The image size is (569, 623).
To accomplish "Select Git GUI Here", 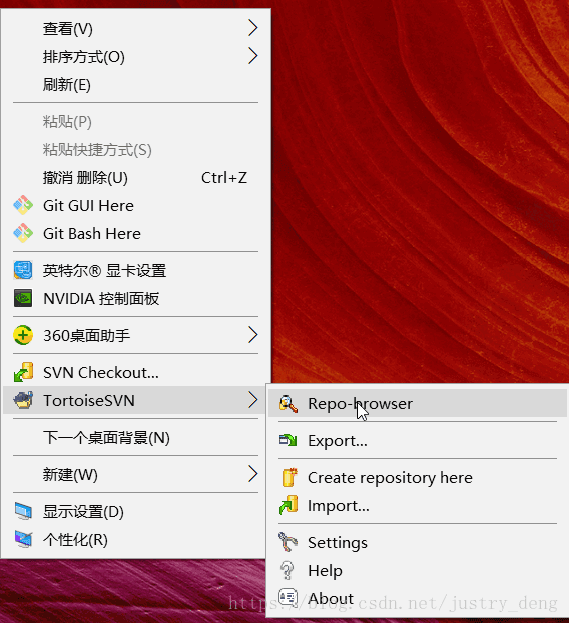I will coord(136,205).
